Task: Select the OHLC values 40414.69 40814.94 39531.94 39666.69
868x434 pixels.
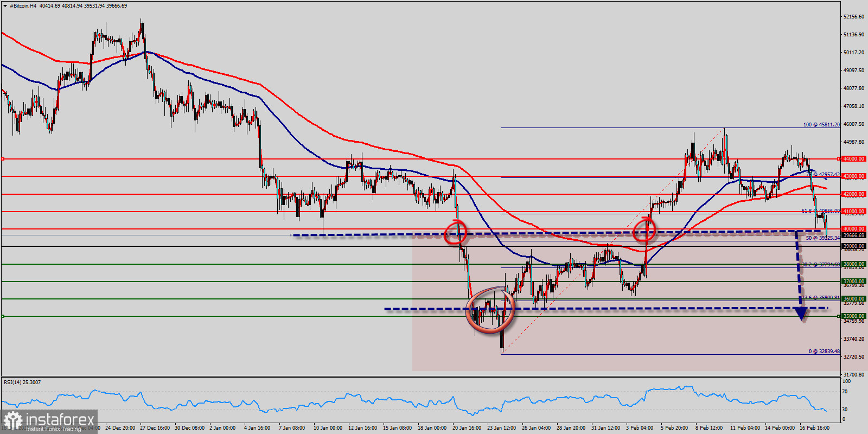Action: point(83,5)
